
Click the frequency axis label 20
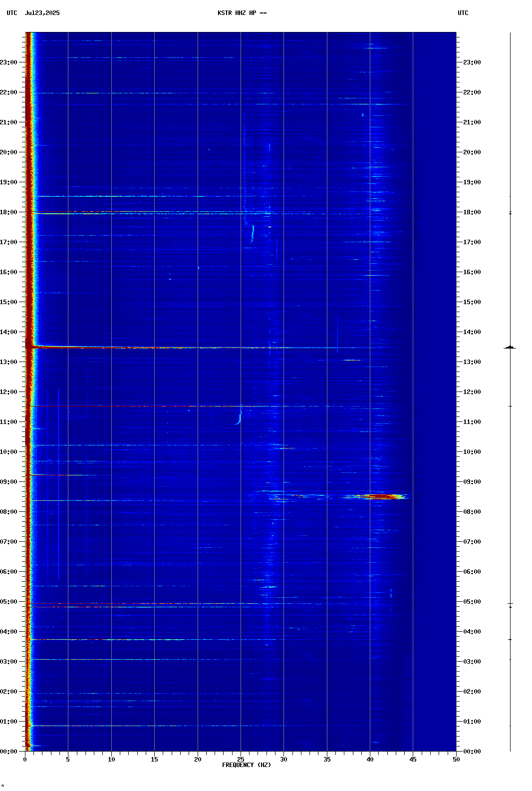[x=198, y=760]
